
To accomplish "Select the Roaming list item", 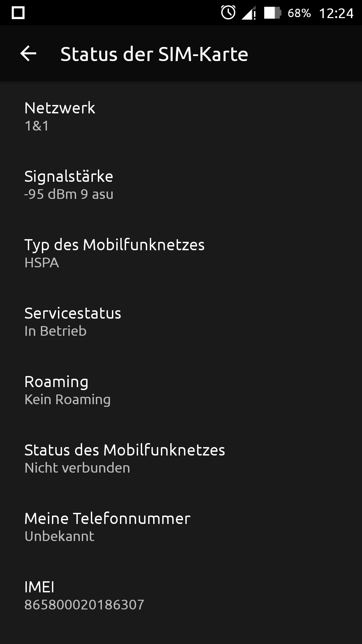I will (181, 390).
